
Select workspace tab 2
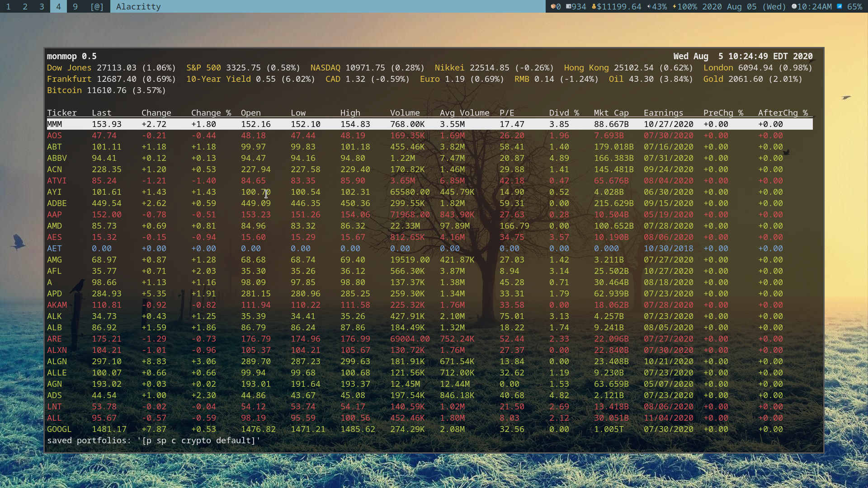25,6
